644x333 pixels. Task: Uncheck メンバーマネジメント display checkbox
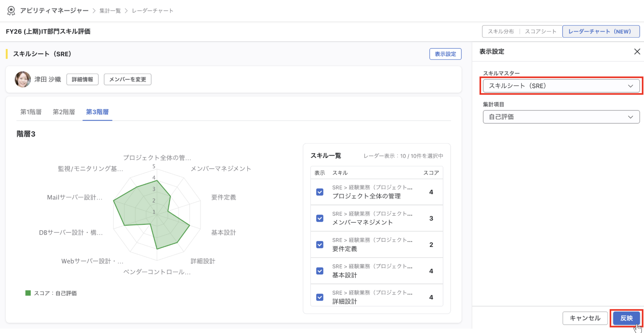(320, 218)
